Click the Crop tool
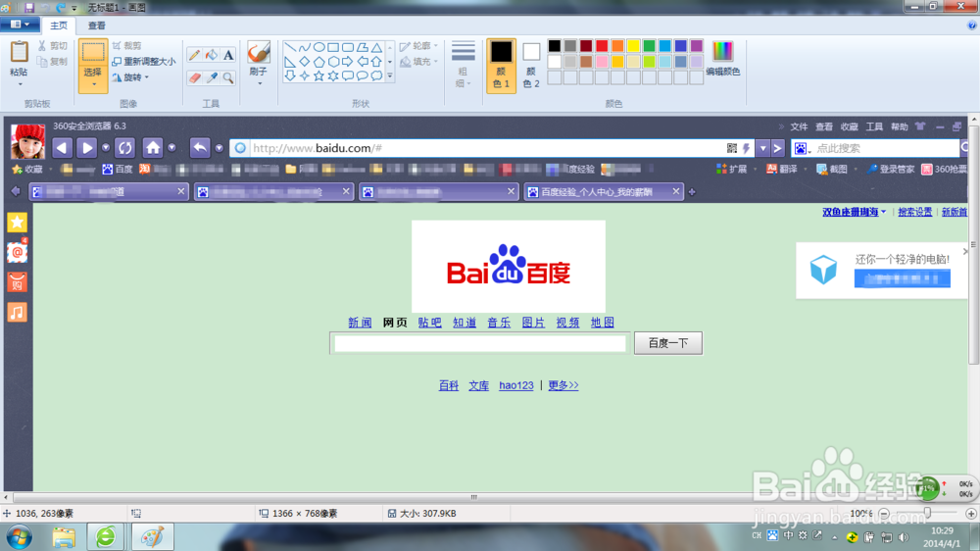Image resolution: width=980 pixels, height=551 pixels. tap(127, 46)
